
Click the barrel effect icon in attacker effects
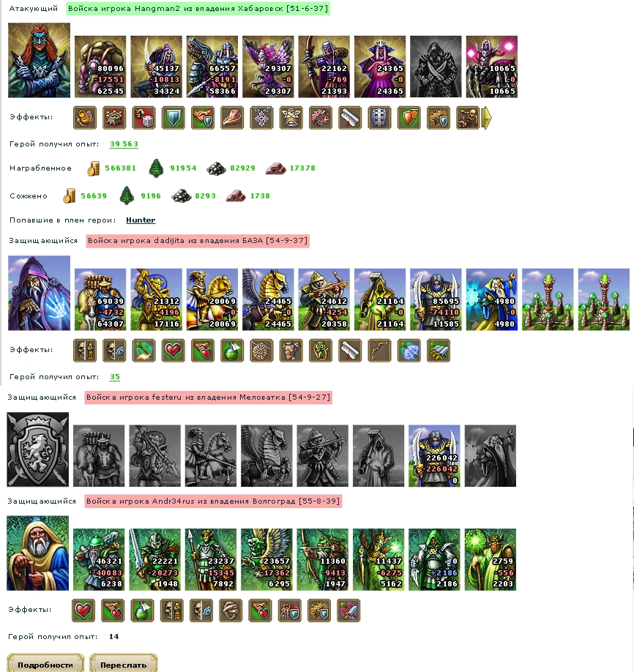pos(380,118)
